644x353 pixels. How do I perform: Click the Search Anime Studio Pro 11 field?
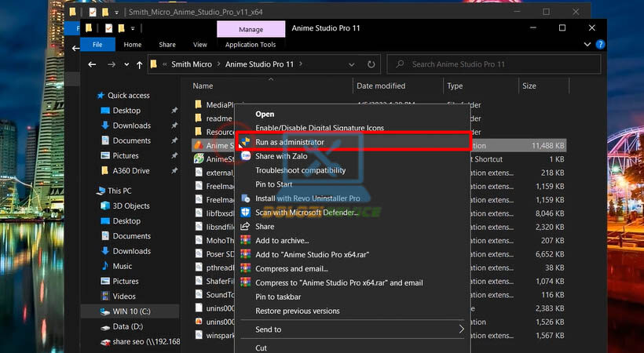coord(494,64)
